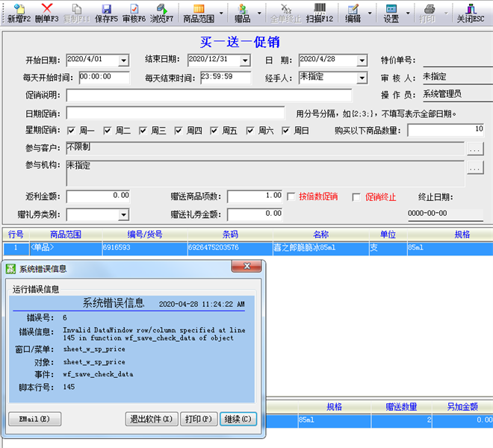The image size is (493, 448).
Task: Disable the 周六 checkbox
Action: click(x=250, y=131)
